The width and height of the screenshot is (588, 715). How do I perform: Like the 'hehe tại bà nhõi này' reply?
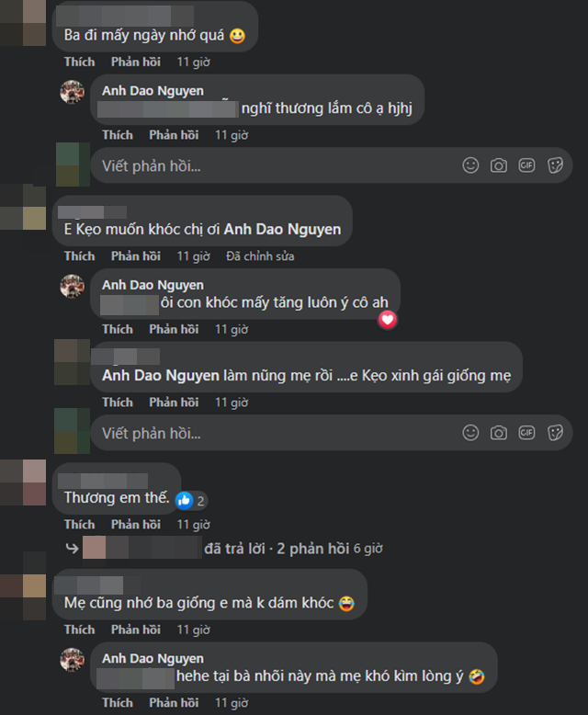(118, 702)
